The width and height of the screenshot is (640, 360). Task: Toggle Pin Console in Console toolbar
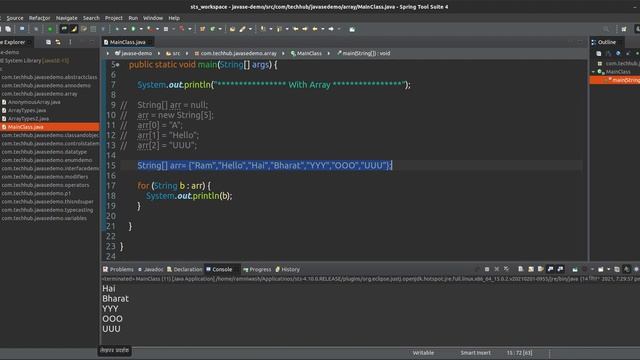click(575, 269)
